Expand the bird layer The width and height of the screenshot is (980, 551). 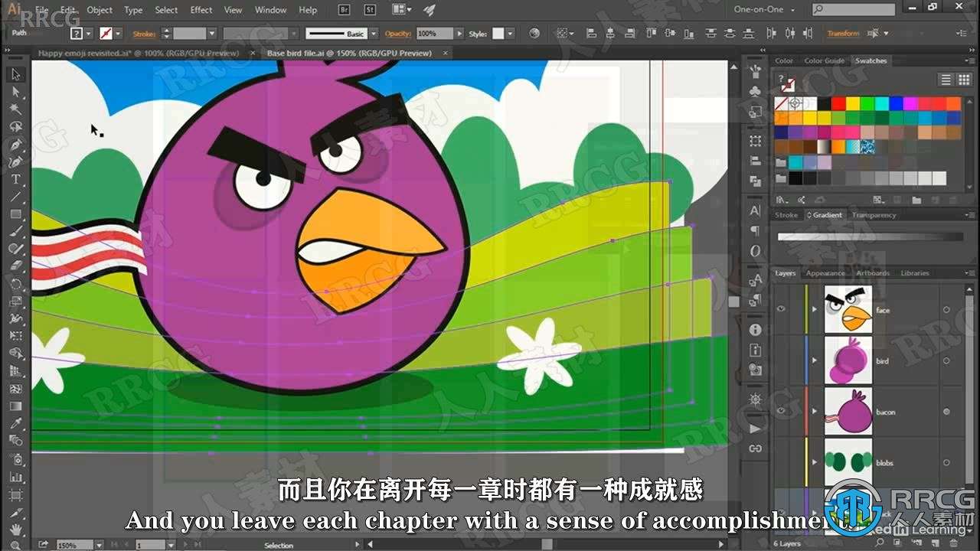814,360
